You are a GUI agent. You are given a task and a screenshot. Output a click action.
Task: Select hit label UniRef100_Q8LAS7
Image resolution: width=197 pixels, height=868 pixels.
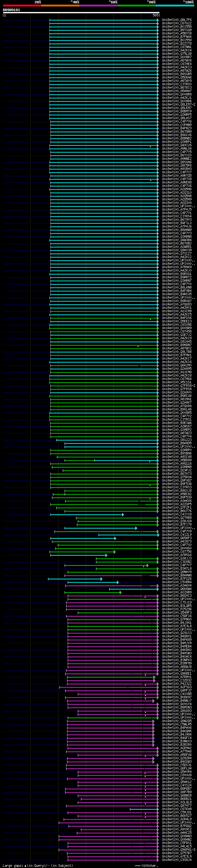[176, 118]
